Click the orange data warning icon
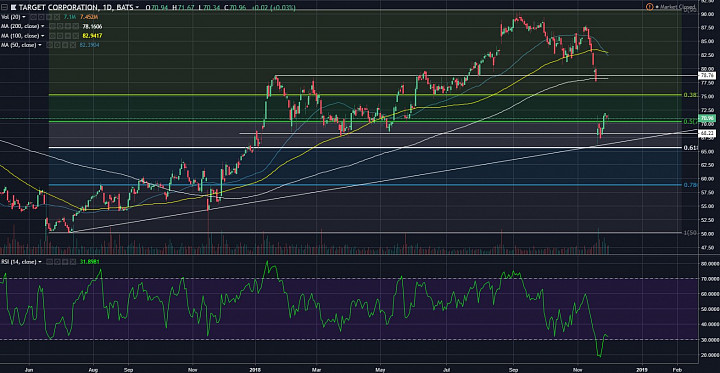Viewport: 720px width, 373px height. pos(649,7)
